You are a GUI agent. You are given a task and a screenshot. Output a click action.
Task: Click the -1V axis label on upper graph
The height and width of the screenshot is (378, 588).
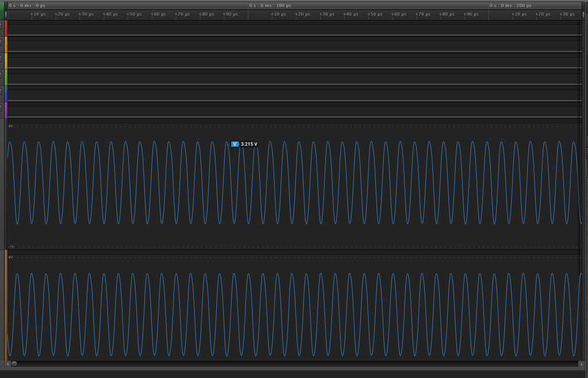[x=11, y=247]
